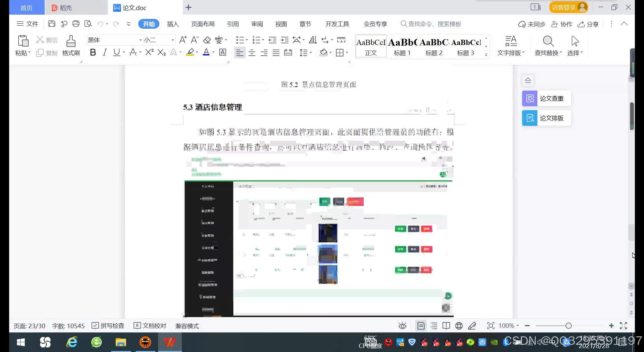The height and width of the screenshot is (352, 644).
Task: Switch to the 审阅 ribbon tab
Action: tap(257, 24)
